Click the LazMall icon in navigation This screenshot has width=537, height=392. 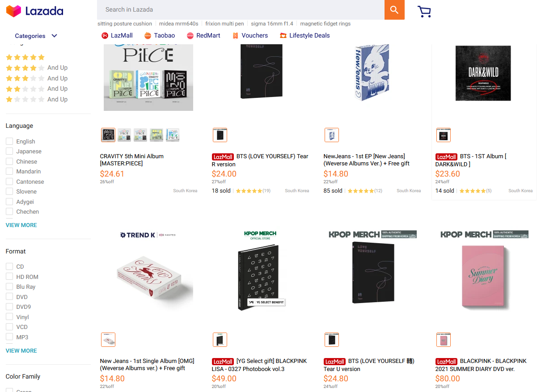tap(105, 36)
